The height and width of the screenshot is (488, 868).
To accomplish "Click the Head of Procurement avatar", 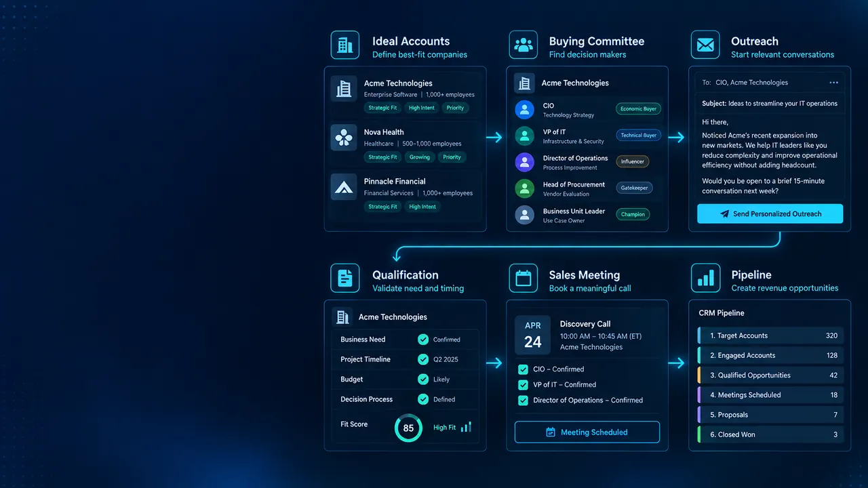I will pos(524,188).
